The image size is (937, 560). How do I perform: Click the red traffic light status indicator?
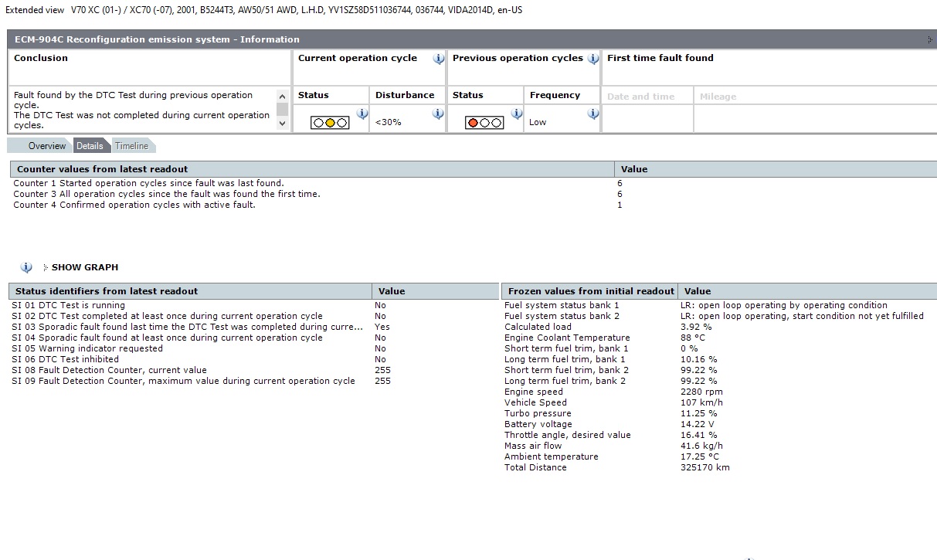point(484,122)
